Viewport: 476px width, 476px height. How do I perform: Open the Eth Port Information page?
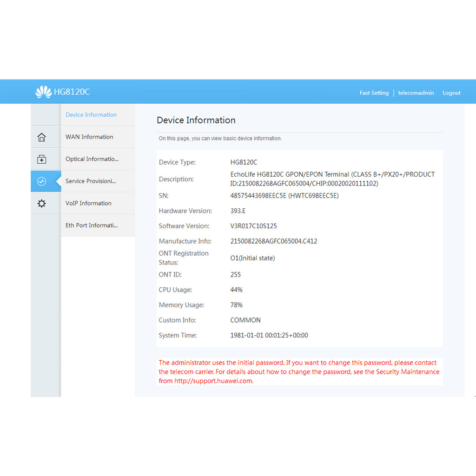pyautogui.click(x=91, y=225)
